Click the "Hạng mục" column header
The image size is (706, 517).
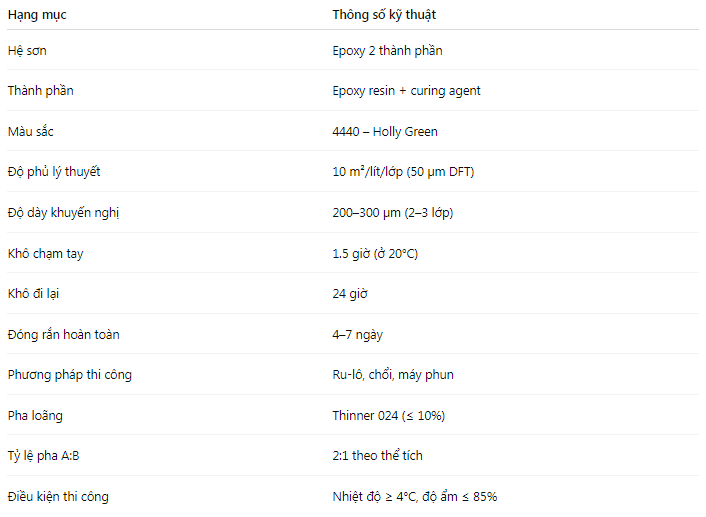[39, 15]
